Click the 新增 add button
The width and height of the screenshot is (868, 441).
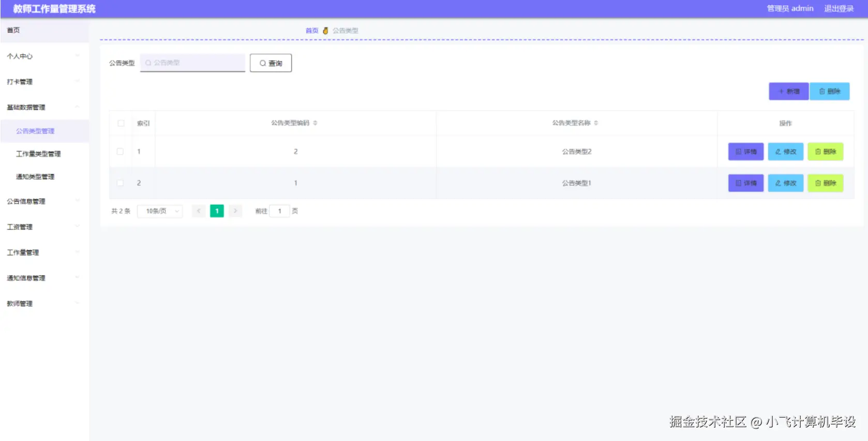pos(788,92)
